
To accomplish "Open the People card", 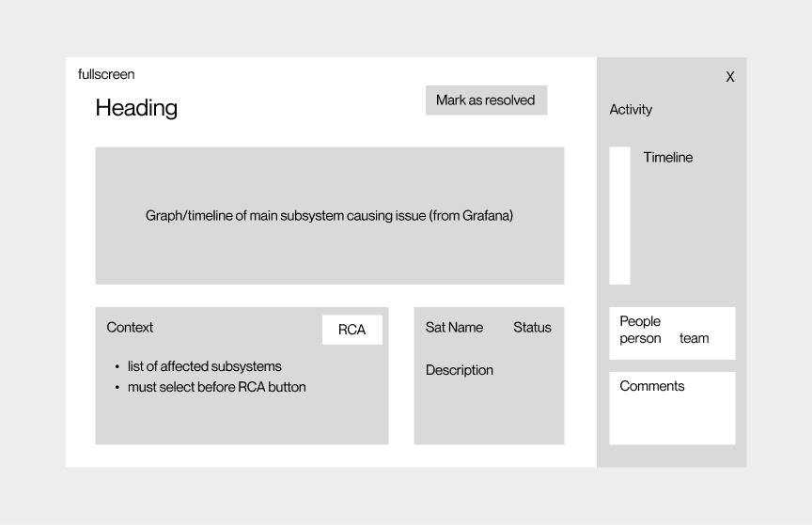I will (x=672, y=332).
